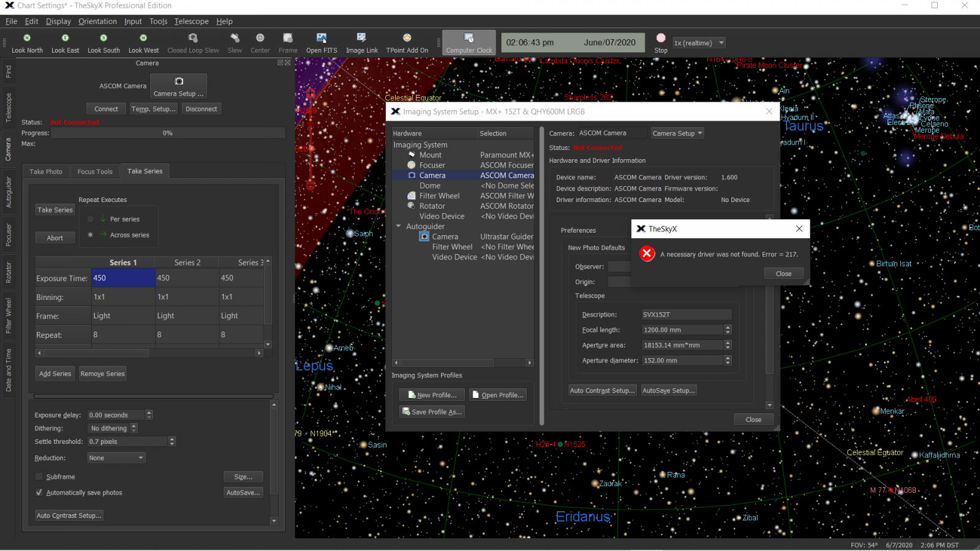Image resolution: width=980 pixels, height=551 pixels.
Task: Click the Computer Clock toolbar button
Action: pos(469,43)
